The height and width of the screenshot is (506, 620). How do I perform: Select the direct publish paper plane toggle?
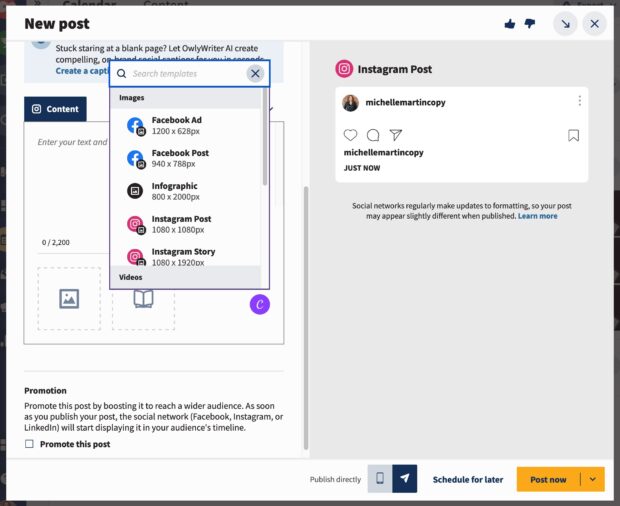tap(405, 479)
